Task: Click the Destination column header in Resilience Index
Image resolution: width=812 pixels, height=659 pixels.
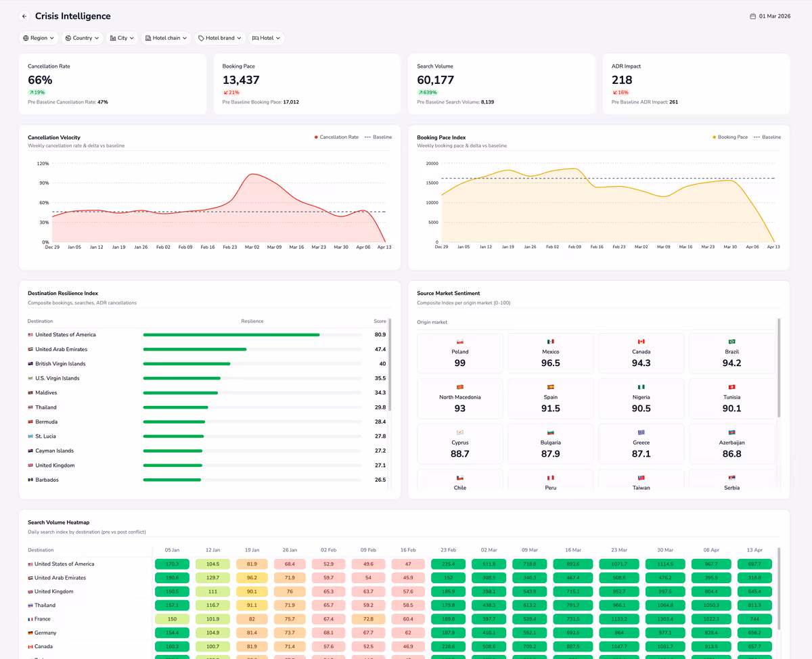Action: point(40,321)
